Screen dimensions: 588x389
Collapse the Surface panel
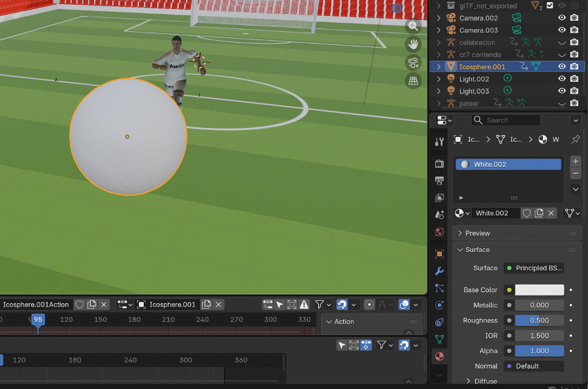(477, 249)
